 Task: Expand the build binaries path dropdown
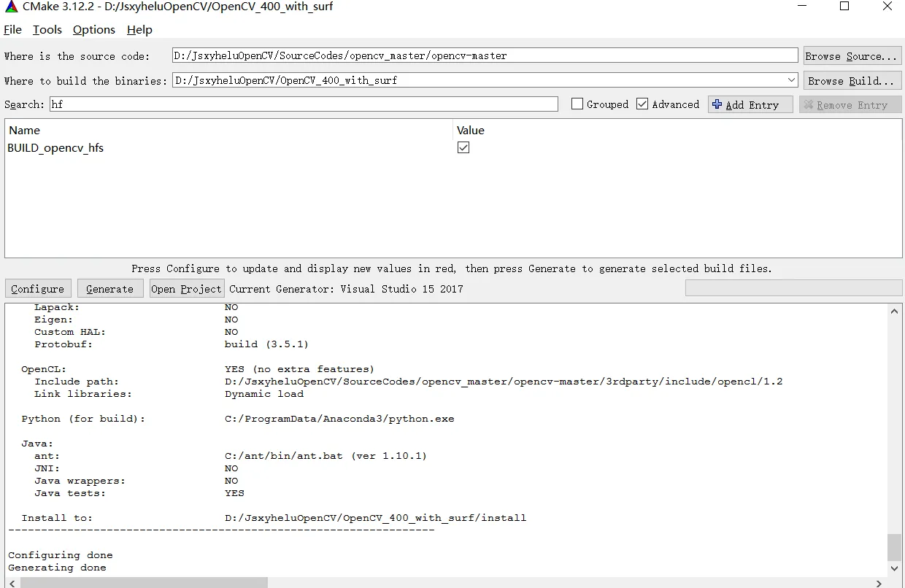tap(792, 80)
